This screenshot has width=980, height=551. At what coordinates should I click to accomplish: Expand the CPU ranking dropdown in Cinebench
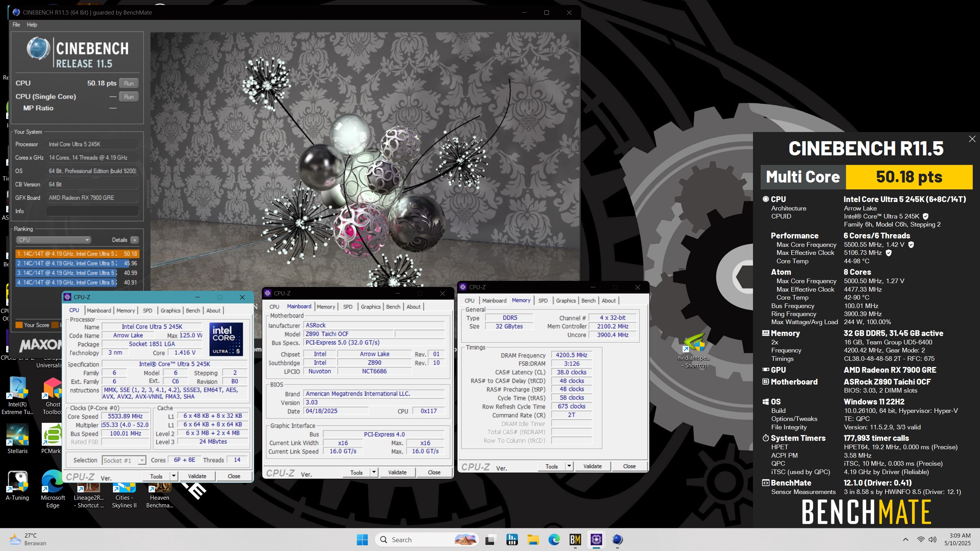point(53,240)
